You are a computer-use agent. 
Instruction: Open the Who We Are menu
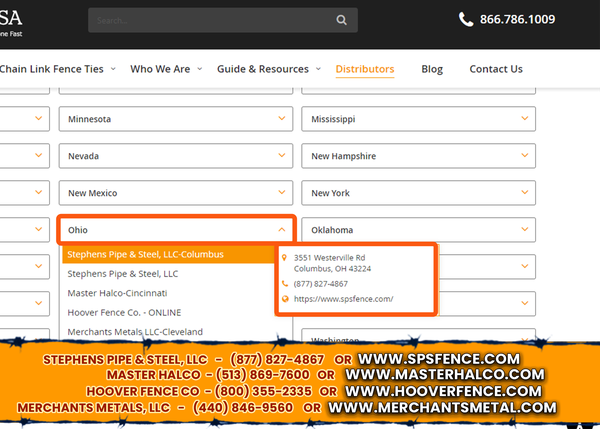tap(166, 69)
